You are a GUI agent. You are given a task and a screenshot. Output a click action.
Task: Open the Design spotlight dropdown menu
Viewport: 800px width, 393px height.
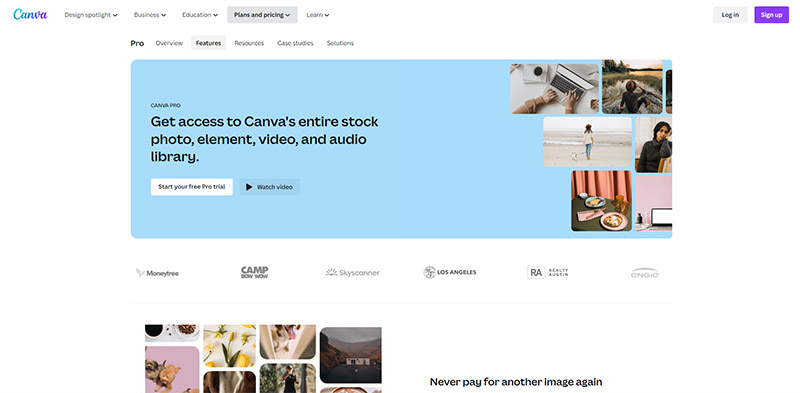click(x=91, y=15)
